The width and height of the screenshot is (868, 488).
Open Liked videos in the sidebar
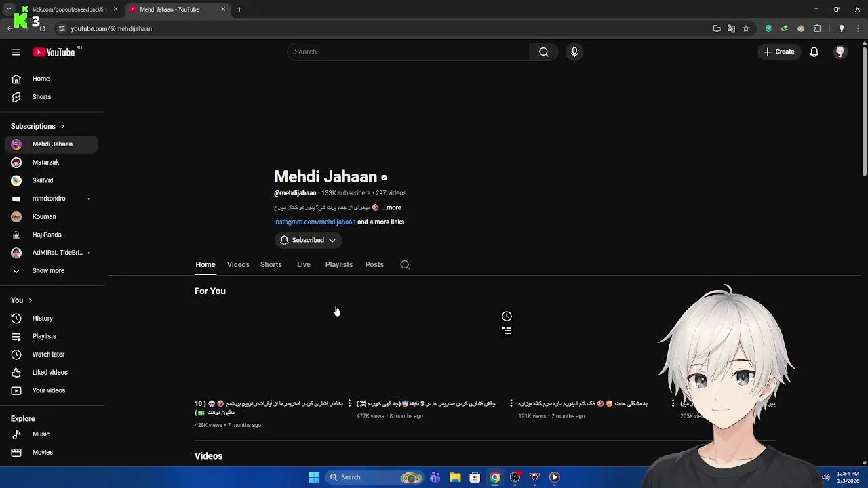click(52, 373)
